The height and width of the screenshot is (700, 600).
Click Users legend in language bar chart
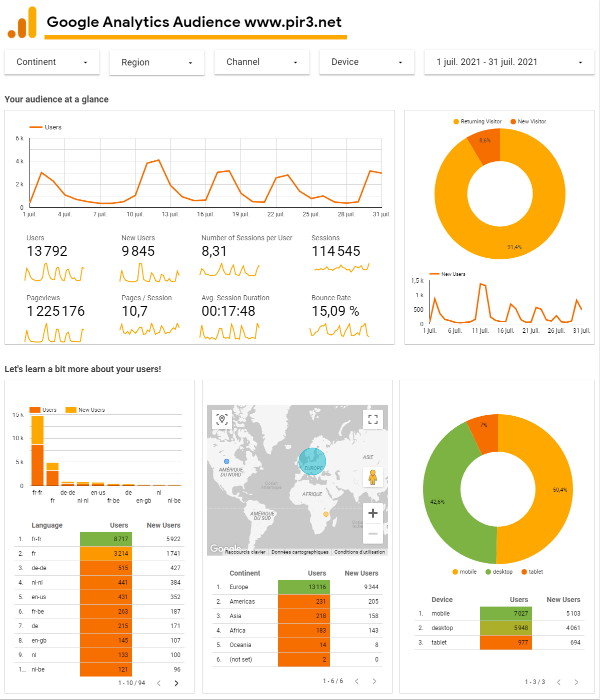pyautogui.click(x=43, y=410)
